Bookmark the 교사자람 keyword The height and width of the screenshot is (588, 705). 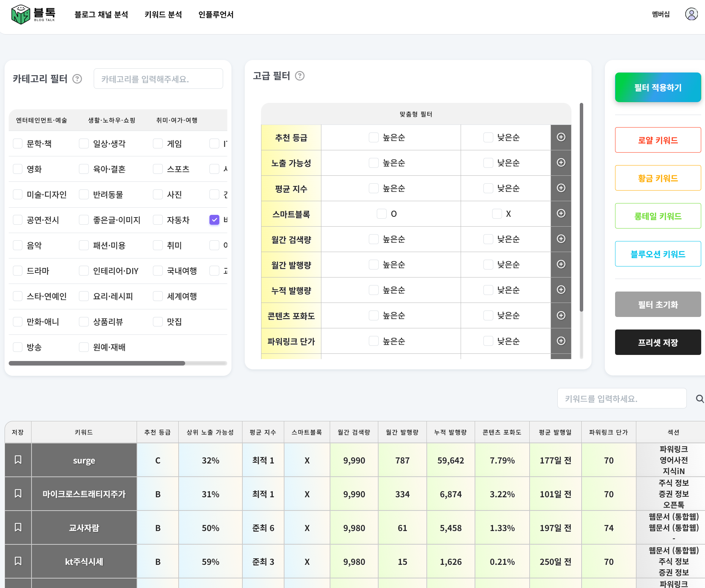(18, 527)
